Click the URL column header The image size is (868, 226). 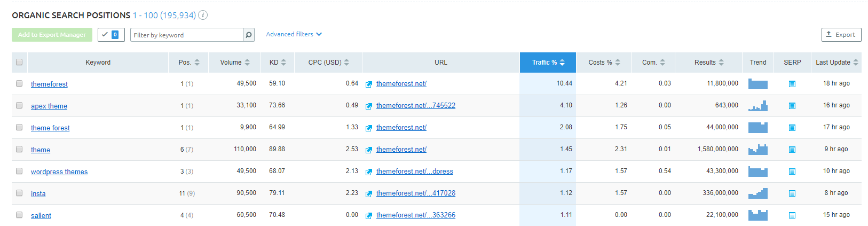[440, 63]
